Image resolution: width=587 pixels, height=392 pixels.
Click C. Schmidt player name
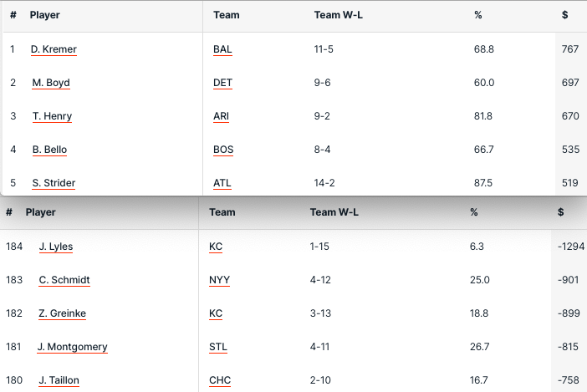(x=64, y=280)
